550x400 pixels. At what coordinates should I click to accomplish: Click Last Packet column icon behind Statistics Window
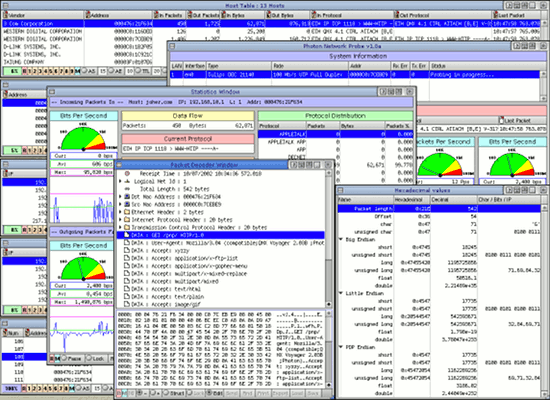[x=501, y=120]
